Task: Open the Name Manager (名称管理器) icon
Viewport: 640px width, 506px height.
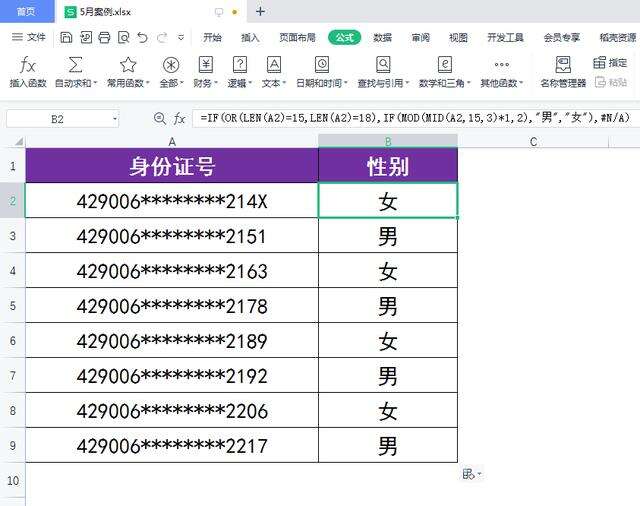Action: (x=563, y=65)
